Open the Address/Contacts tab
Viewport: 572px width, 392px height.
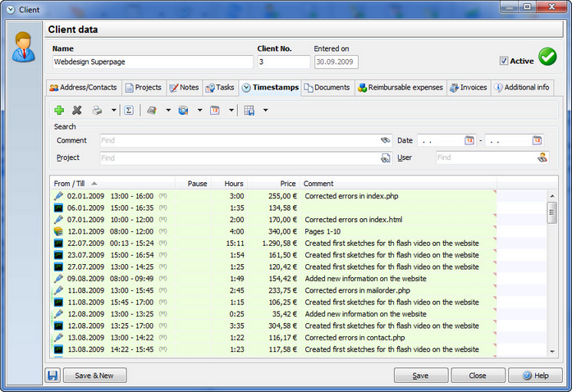tap(84, 88)
